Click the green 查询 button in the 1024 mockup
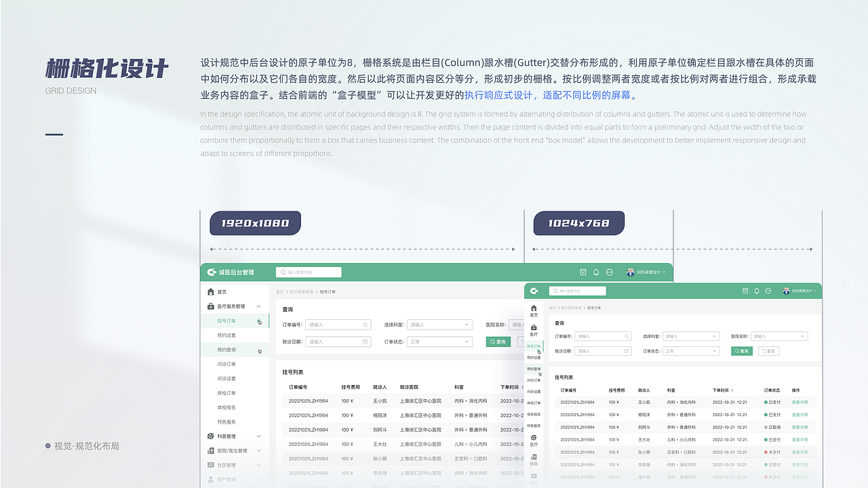 [742, 351]
